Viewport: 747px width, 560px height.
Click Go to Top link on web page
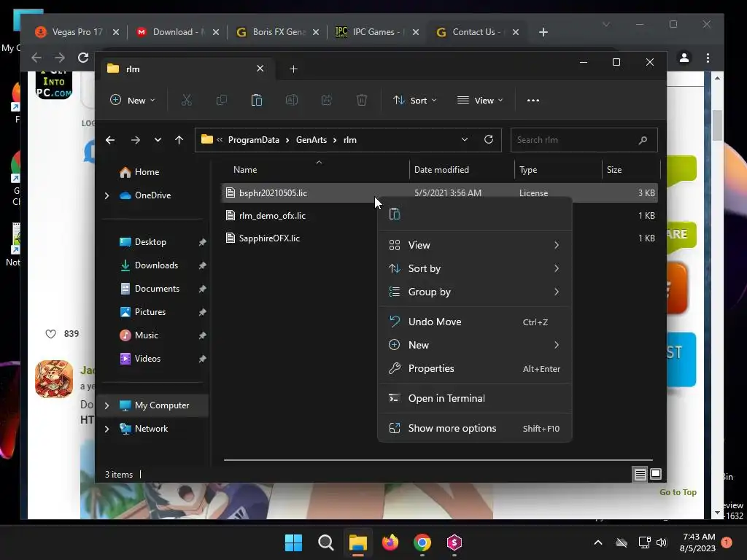point(678,492)
